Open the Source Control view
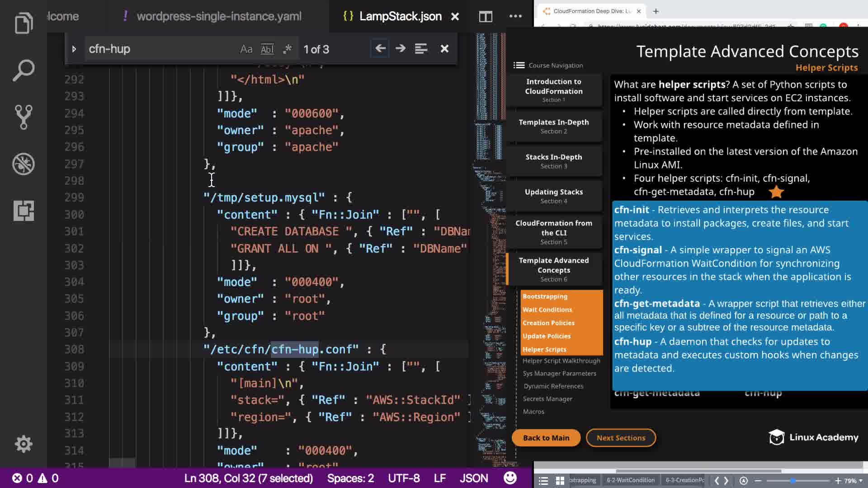The width and height of the screenshot is (868, 488). 24,117
